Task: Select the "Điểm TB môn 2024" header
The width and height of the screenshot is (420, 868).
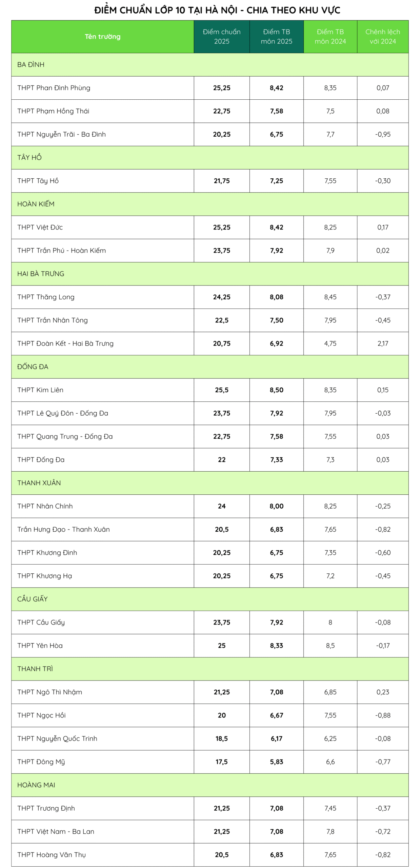Action: pyautogui.click(x=330, y=37)
